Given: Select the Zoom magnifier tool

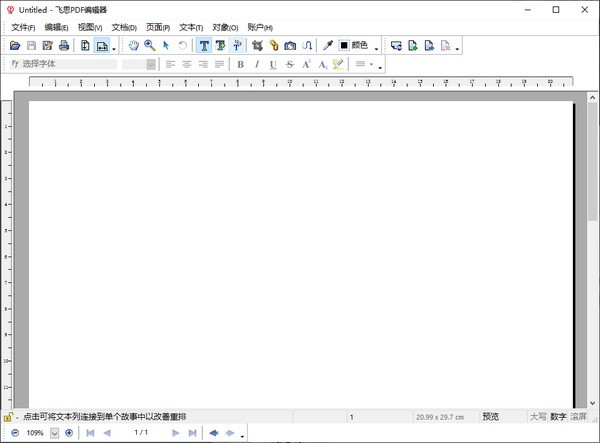Looking at the screenshot, I should 150,46.
